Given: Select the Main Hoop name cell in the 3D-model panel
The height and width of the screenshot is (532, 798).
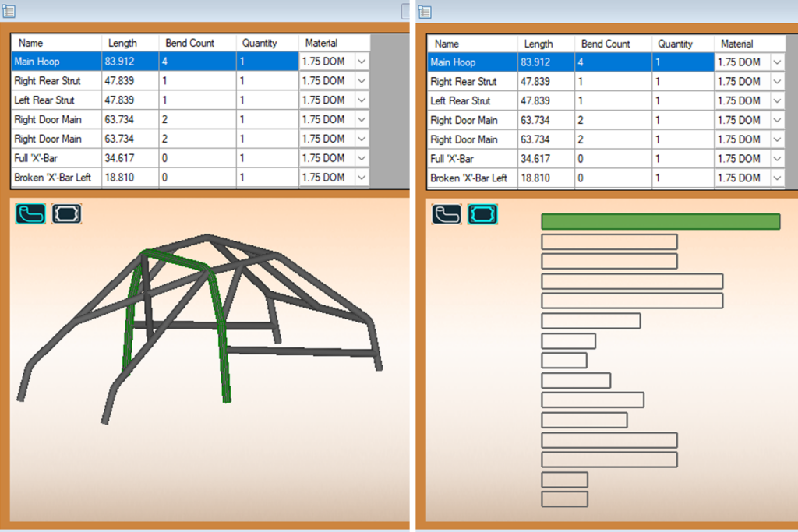Looking at the screenshot, I should click(56, 62).
